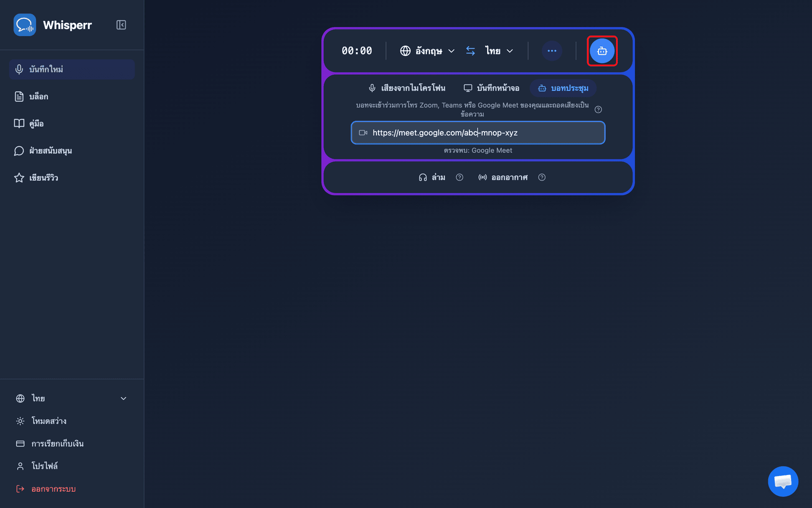Click help icon beside bot description

tap(598, 110)
